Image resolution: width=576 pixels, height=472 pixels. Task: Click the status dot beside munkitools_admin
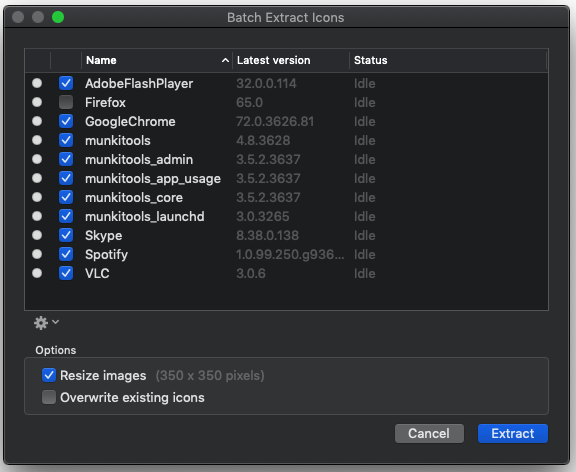coord(37,159)
